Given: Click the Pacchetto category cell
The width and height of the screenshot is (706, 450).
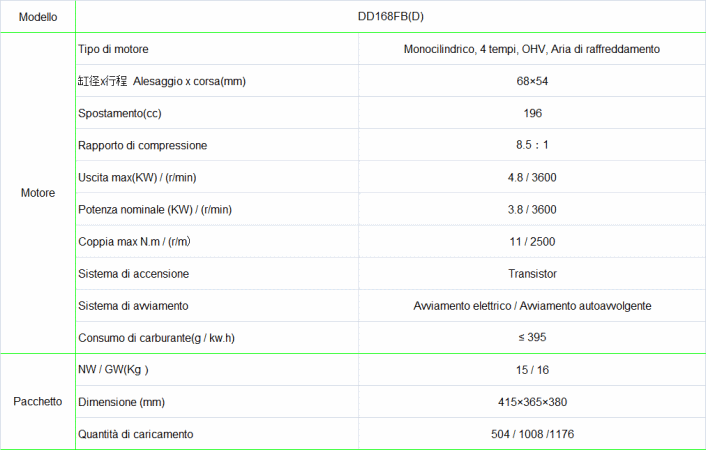Looking at the screenshot, I should tap(38, 401).
